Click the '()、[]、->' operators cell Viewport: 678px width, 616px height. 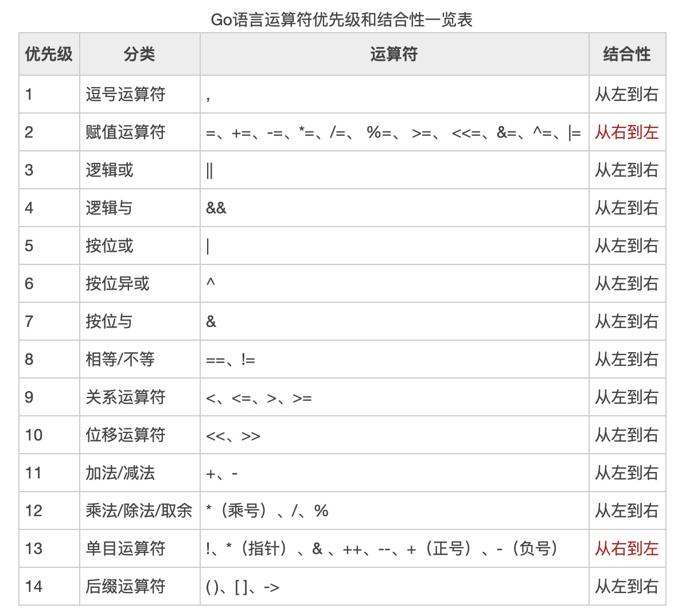(x=394, y=586)
